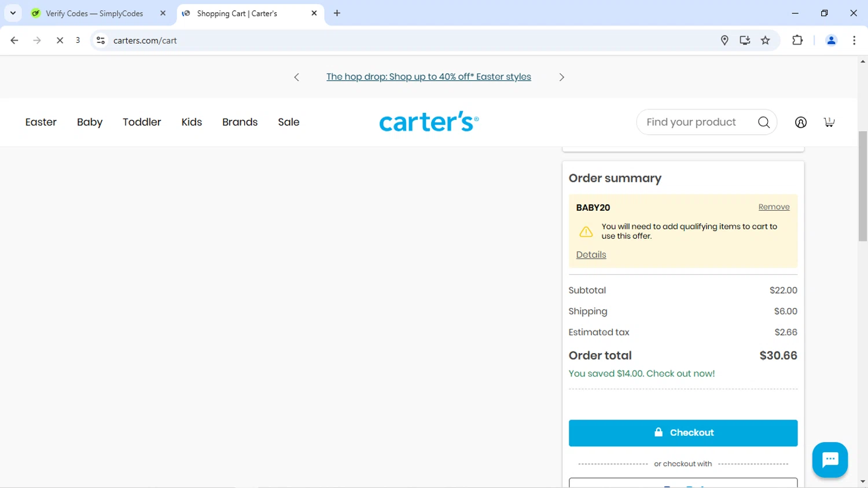The image size is (868, 488).
Task: Open the Chrome profile menu
Action: point(831,41)
